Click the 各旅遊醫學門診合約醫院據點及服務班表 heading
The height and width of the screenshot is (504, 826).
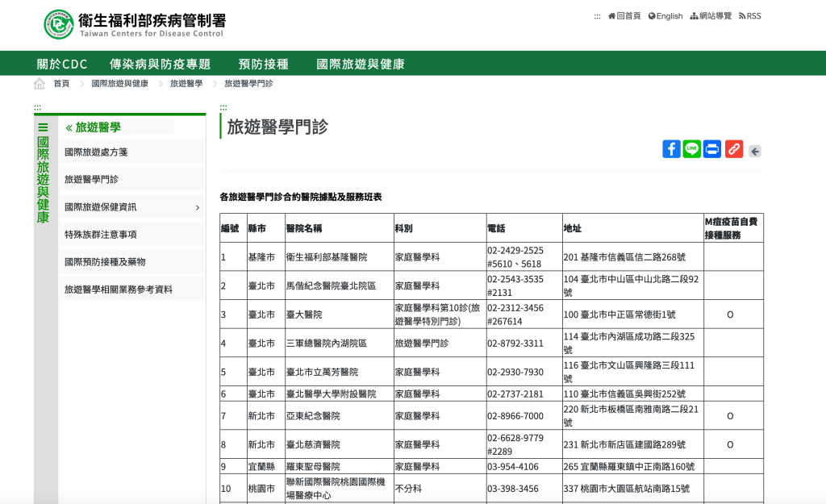tap(301, 197)
